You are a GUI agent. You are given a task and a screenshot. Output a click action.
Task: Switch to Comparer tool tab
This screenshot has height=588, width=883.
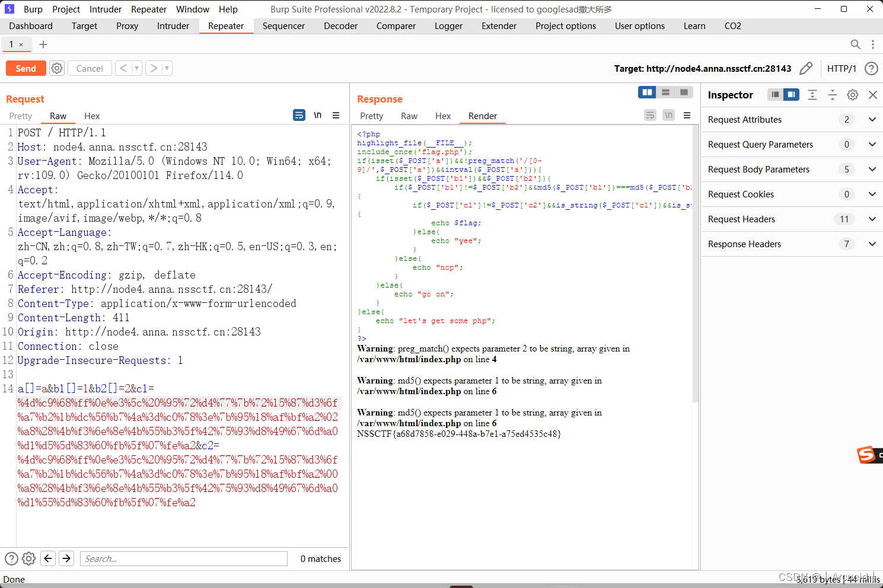[x=396, y=26]
